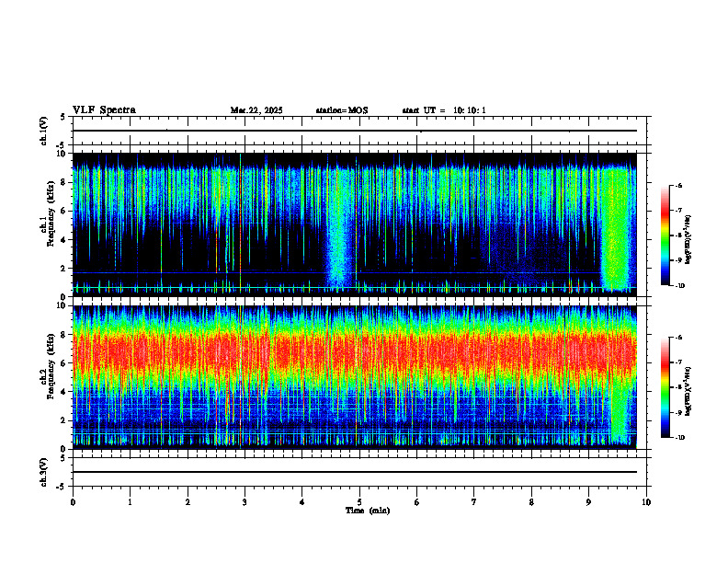
Task: Click the ch.2 color bar log(PSD) label
Action: click(688, 391)
